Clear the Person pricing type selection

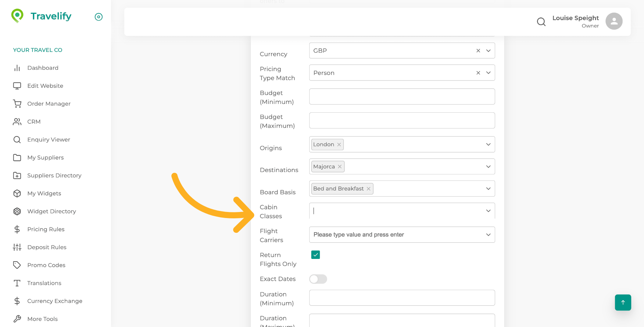pos(478,73)
